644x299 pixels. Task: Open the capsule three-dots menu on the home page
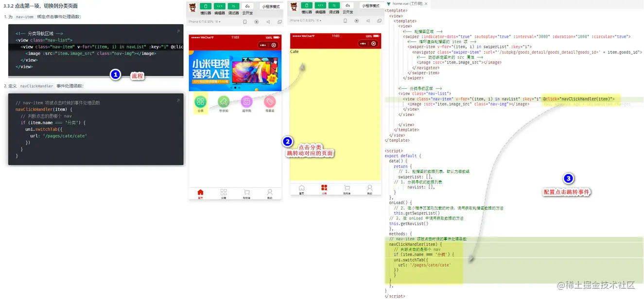(263, 45)
